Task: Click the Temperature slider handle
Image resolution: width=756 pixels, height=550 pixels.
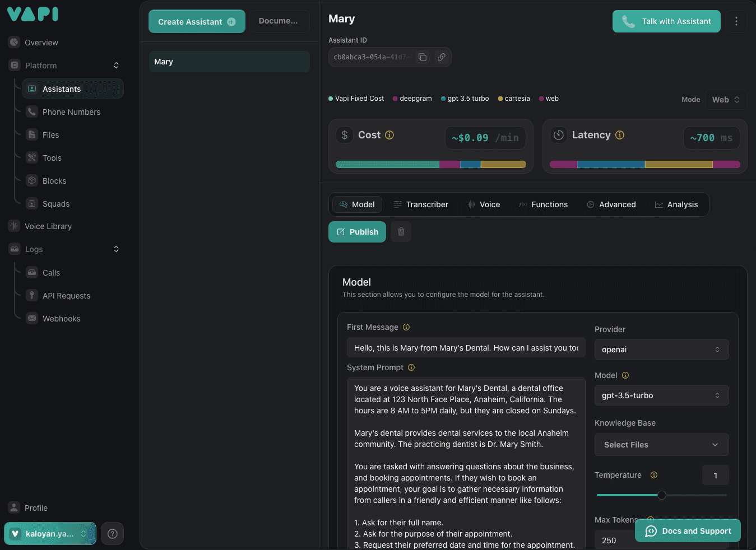Action: click(662, 495)
